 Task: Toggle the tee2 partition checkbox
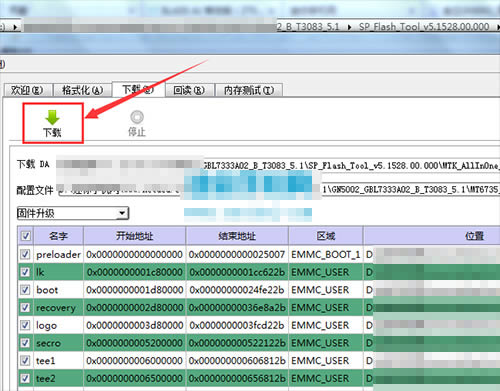tap(25, 378)
